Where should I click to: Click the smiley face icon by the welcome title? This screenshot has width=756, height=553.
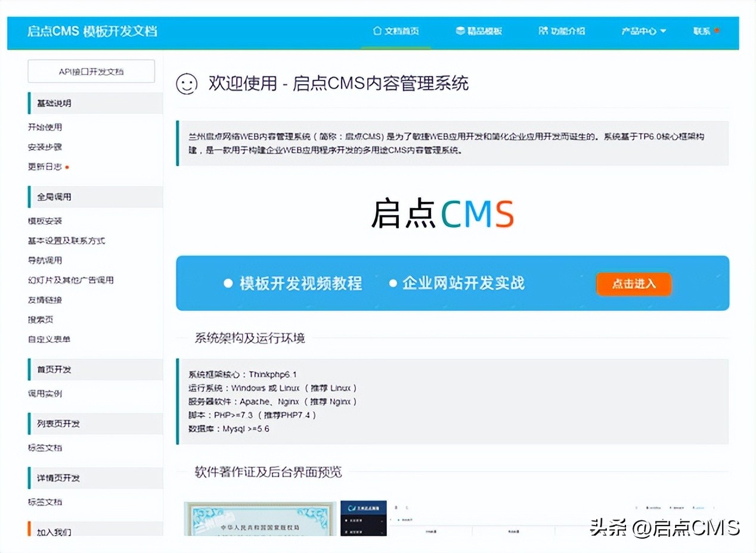tap(187, 84)
